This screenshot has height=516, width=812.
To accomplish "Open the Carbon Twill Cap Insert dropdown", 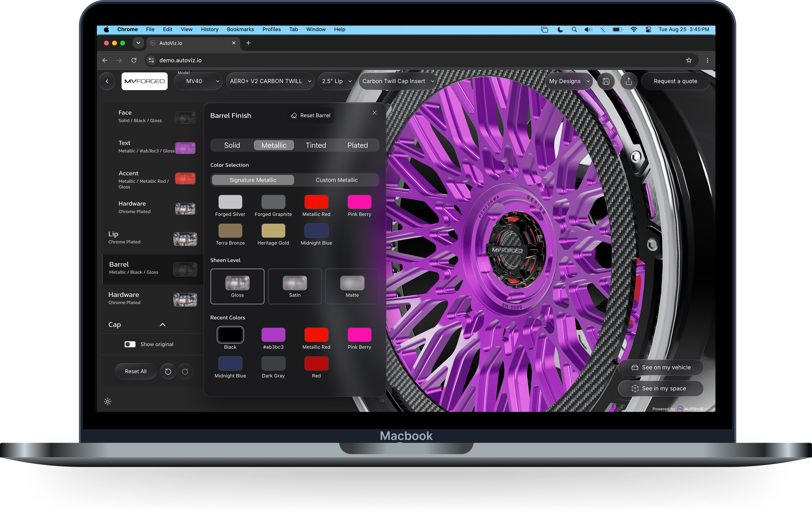I will click(x=398, y=81).
